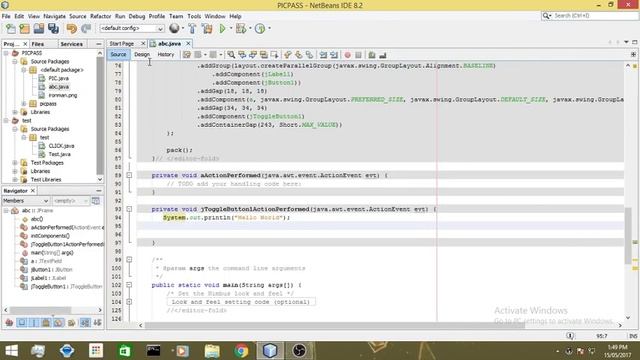
Task: Open the Debug menu
Action: [x=137, y=16]
